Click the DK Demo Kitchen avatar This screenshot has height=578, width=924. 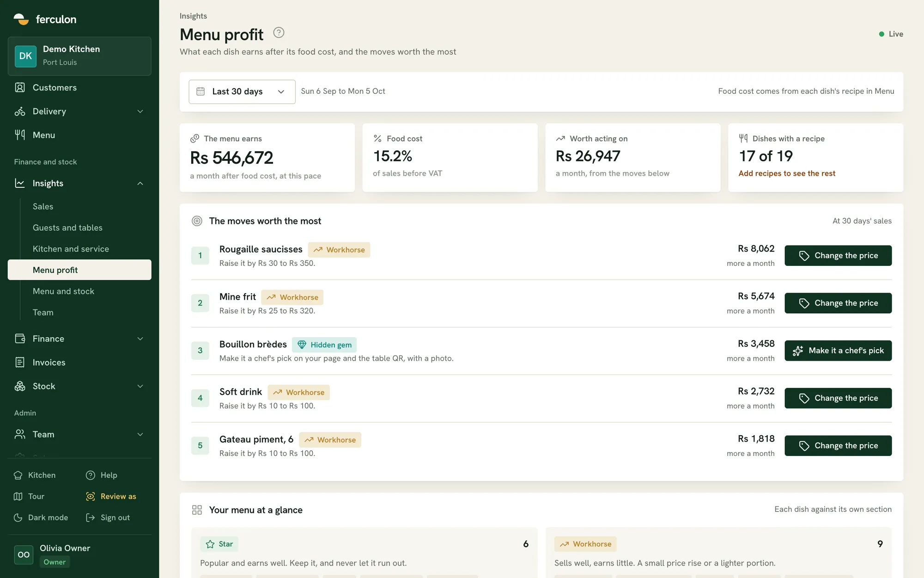click(25, 56)
